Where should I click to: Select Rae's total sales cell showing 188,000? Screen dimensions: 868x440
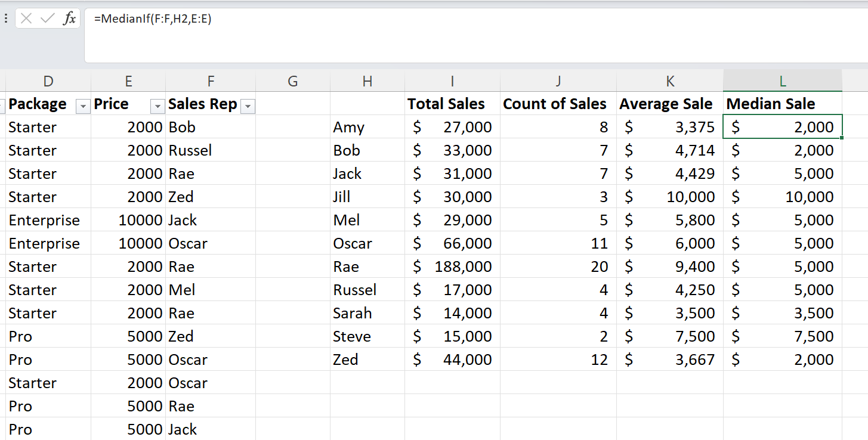(x=452, y=267)
